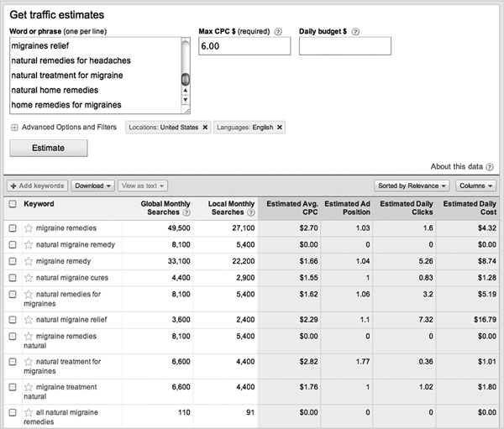Remove the Languages: English filter
Viewport: 504px width, 429px height.
pos(280,128)
